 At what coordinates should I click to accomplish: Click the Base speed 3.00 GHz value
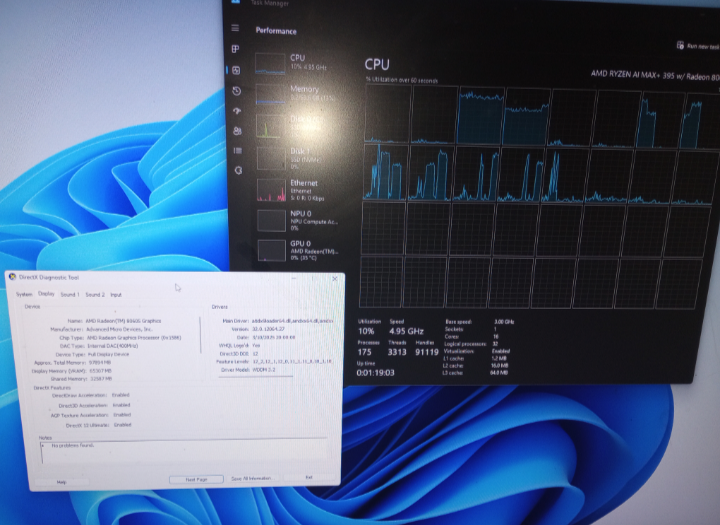pos(504,322)
